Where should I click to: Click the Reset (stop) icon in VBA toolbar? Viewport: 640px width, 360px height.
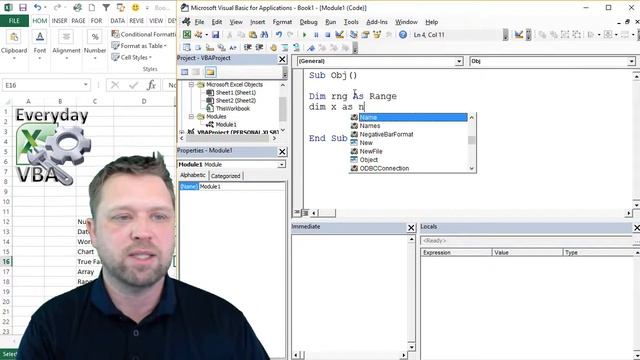(x=327, y=35)
